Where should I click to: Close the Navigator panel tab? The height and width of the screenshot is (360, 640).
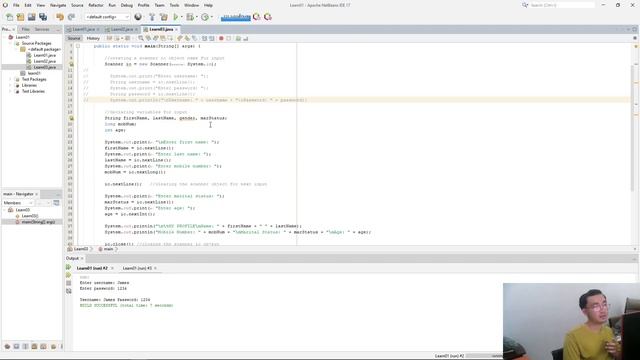tap(36, 194)
